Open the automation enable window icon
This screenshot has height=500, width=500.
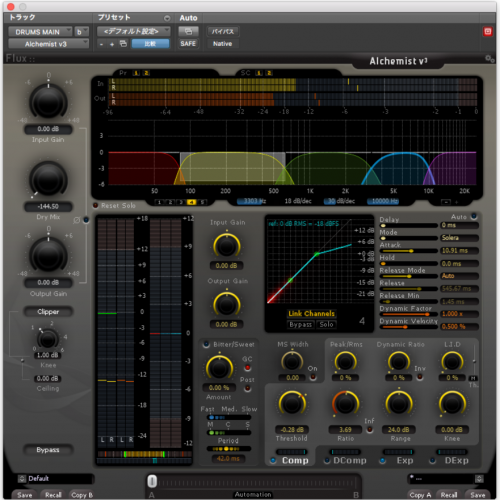coord(188,31)
